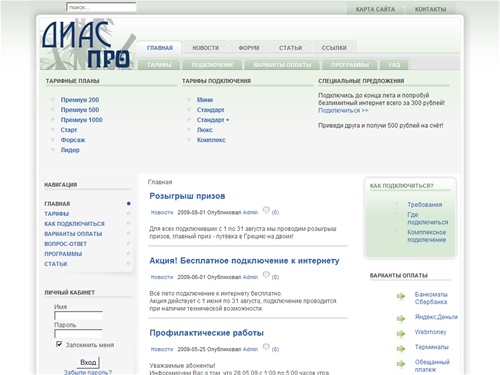500x375 pixels.
Task: Open the Яндекс.Деньги payment link
Action: pyautogui.click(x=436, y=317)
